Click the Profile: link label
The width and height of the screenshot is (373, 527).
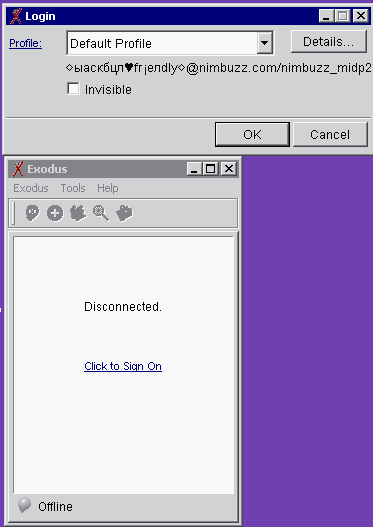26,43
